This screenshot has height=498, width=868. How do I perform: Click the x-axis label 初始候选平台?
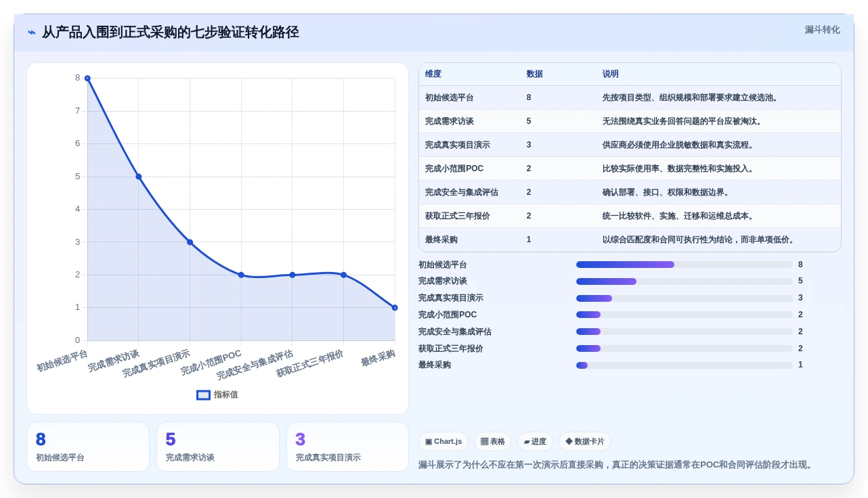(62, 361)
